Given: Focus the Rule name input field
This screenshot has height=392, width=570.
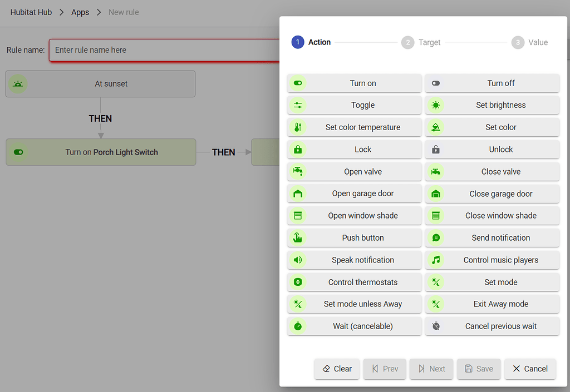Looking at the screenshot, I should pos(164,50).
